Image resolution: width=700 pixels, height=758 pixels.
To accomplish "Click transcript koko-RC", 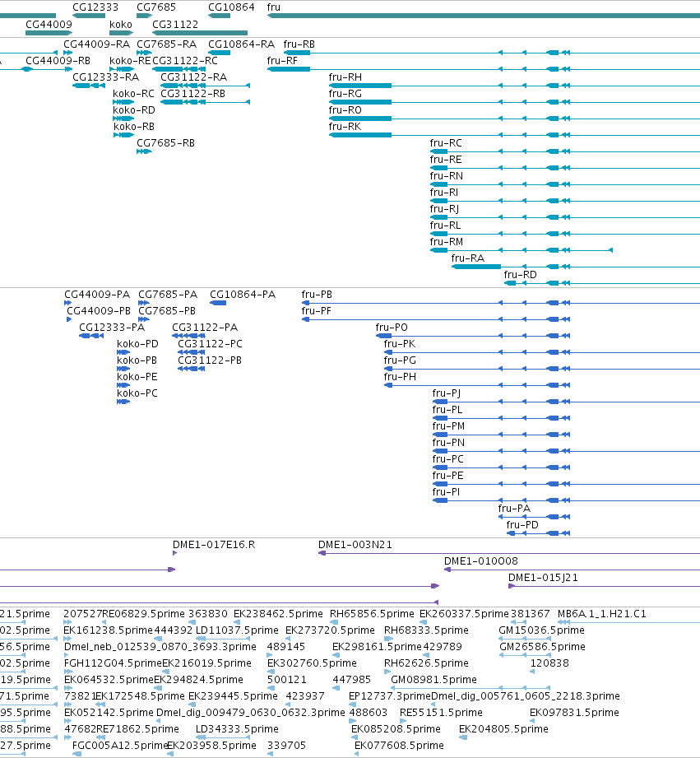I will coord(133,94).
